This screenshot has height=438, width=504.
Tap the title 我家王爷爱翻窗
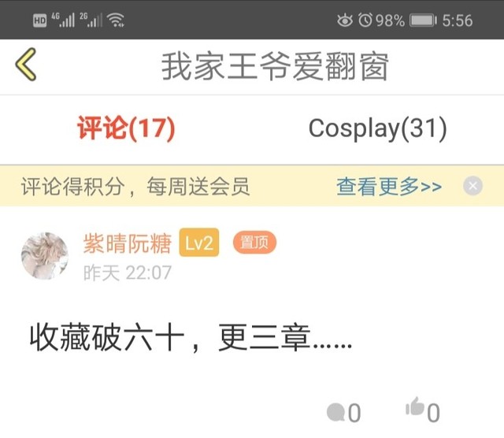click(x=275, y=67)
